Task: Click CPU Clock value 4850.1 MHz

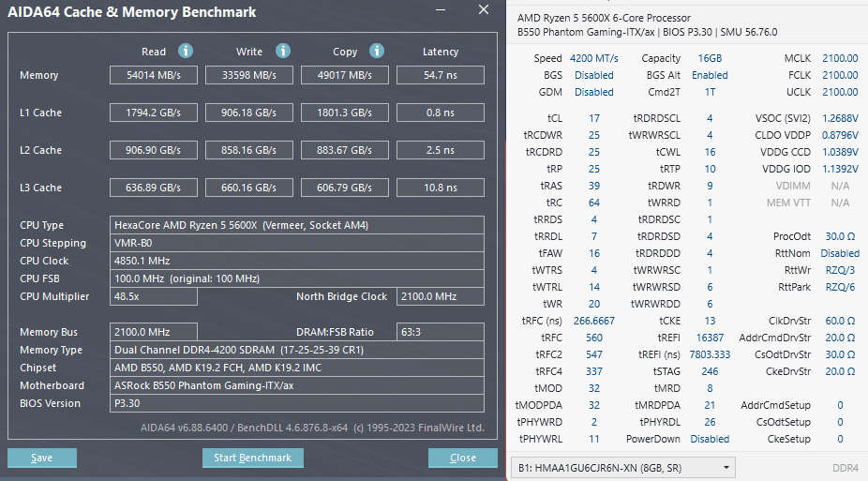Action: pyautogui.click(x=297, y=261)
